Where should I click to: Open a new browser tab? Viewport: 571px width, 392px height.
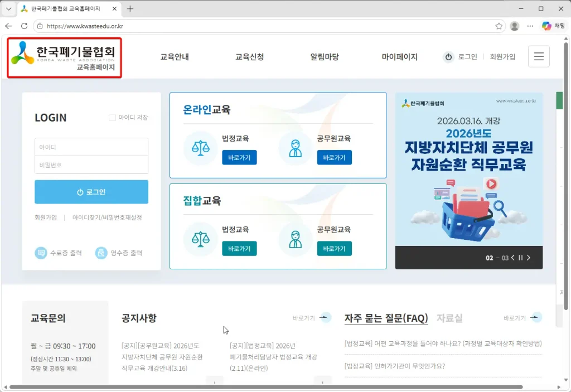[130, 9]
